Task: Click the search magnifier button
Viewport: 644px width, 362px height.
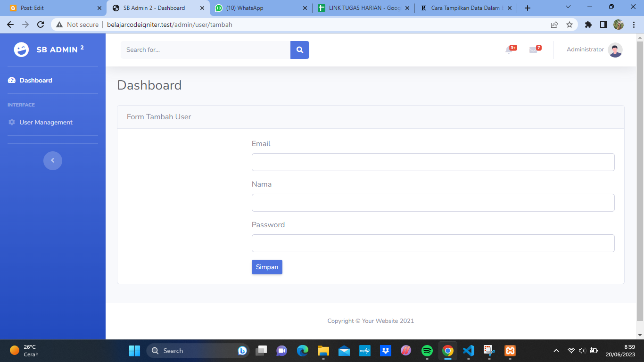Action: click(300, 50)
